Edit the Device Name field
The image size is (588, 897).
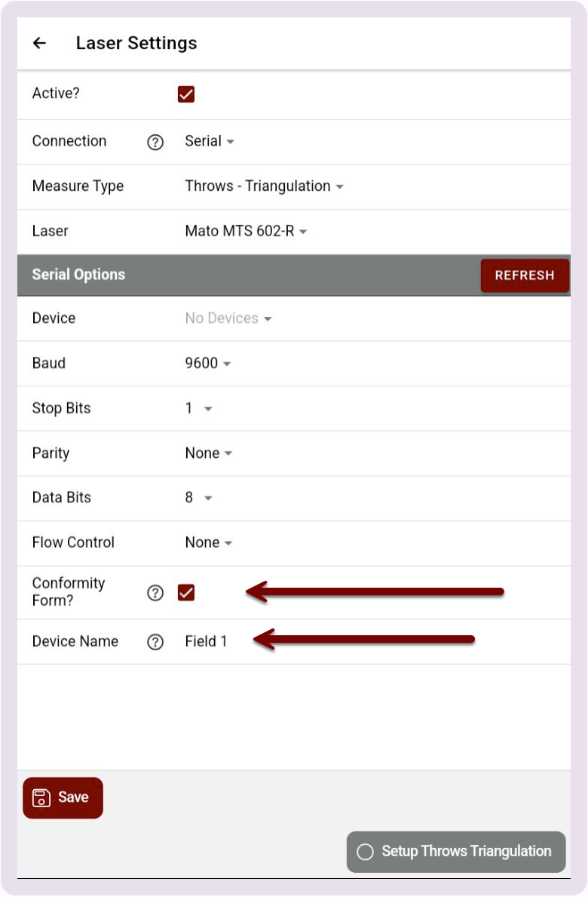207,641
